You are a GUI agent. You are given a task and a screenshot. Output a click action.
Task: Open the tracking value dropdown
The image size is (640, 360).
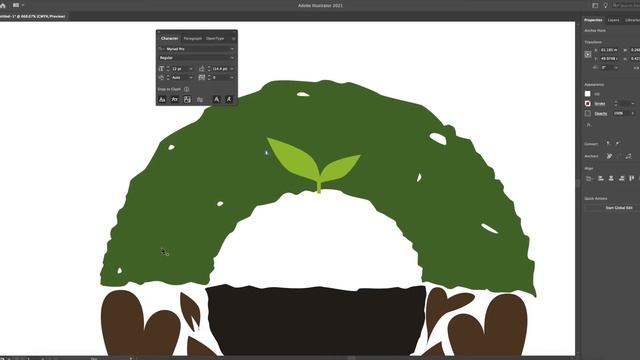[x=232, y=78]
